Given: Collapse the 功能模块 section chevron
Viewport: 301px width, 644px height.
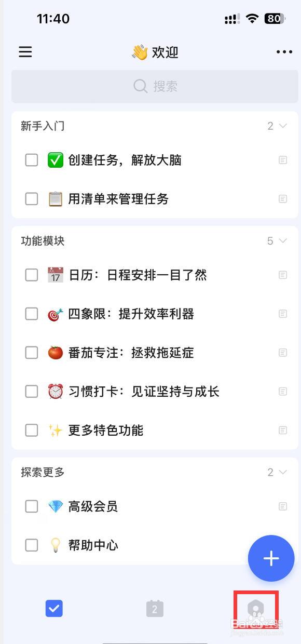Looking at the screenshot, I should 283,241.
